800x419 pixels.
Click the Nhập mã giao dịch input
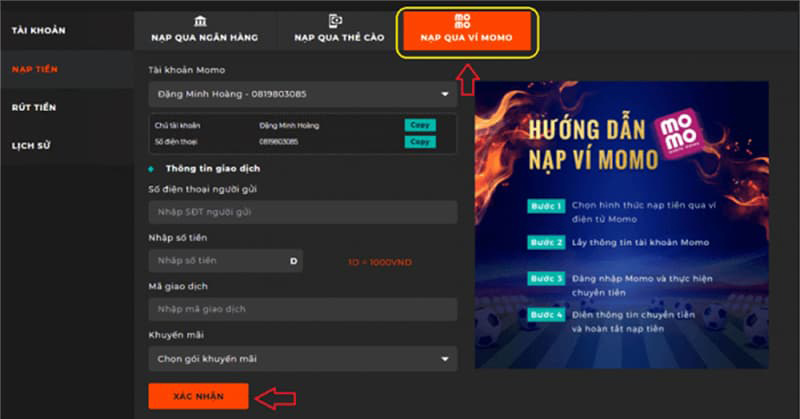pyautogui.click(x=302, y=309)
